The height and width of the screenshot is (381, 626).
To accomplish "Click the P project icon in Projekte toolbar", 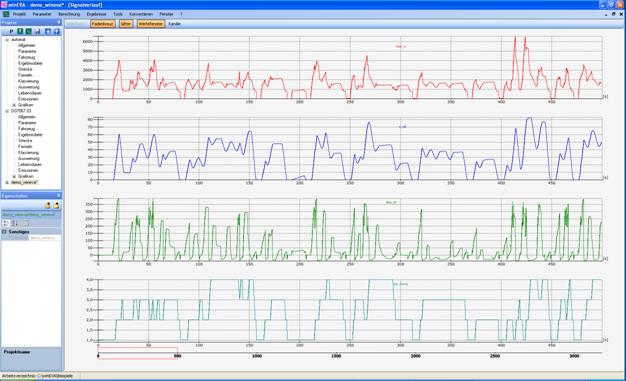I will pyautogui.click(x=11, y=31).
